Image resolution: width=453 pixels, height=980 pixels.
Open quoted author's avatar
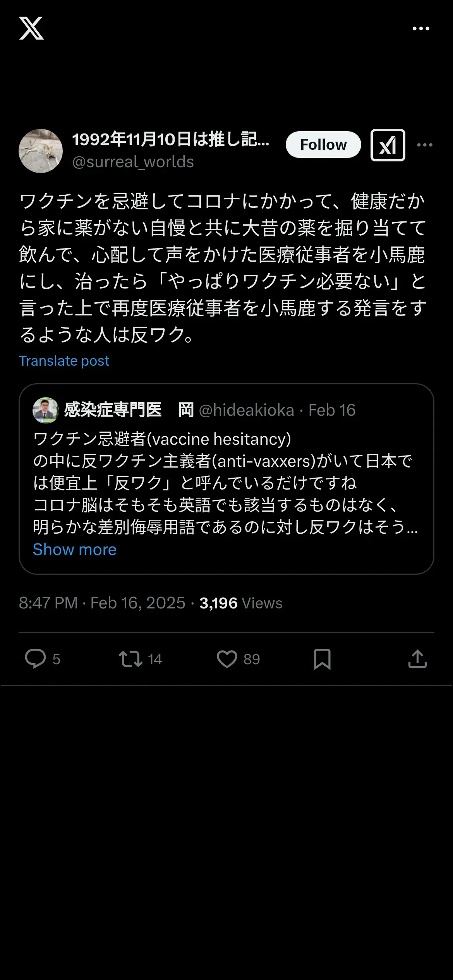[46, 410]
